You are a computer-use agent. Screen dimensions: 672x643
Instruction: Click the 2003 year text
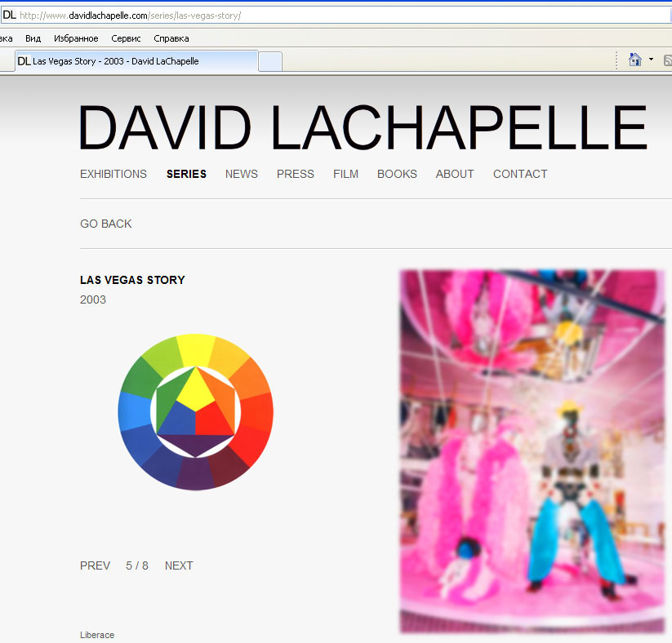[x=93, y=299]
